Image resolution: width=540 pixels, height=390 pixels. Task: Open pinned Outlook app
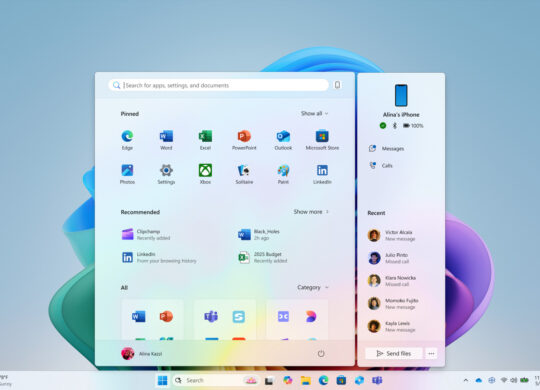pos(283,140)
